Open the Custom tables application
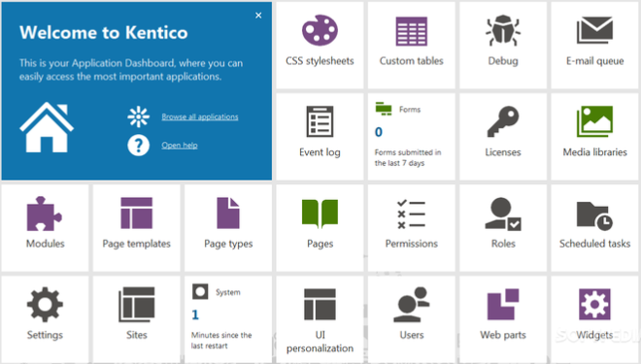The height and width of the screenshot is (364, 641). (411, 45)
